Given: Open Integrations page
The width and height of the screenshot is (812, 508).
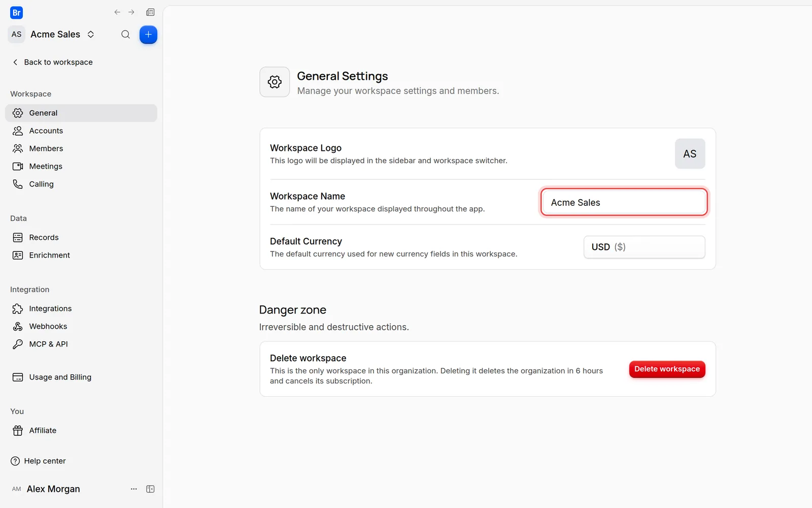Looking at the screenshot, I should tap(81, 308).
